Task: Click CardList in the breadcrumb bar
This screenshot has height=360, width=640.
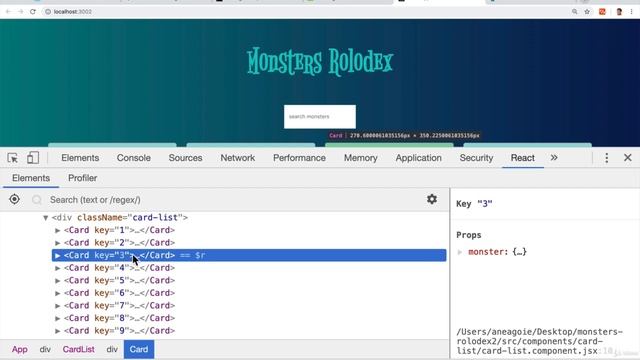Action: [x=78, y=349]
